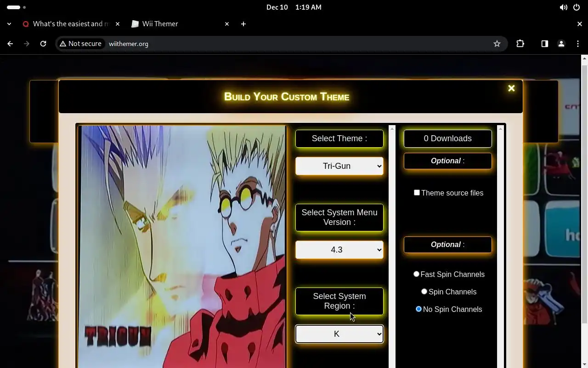Open the Activities overview button
Viewport: 588px width, 368px height.
coord(17,7)
